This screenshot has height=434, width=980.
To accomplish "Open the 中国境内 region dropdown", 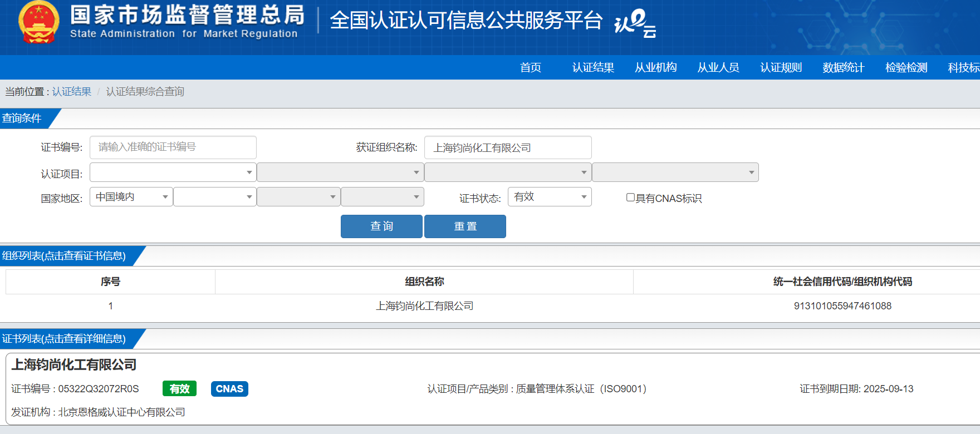I will pyautogui.click(x=131, y=197).
